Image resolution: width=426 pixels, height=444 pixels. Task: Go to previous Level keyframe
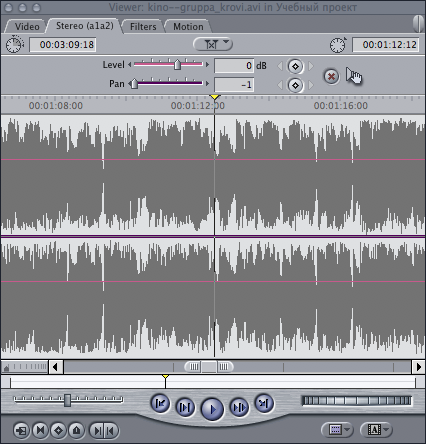[280, 66]
